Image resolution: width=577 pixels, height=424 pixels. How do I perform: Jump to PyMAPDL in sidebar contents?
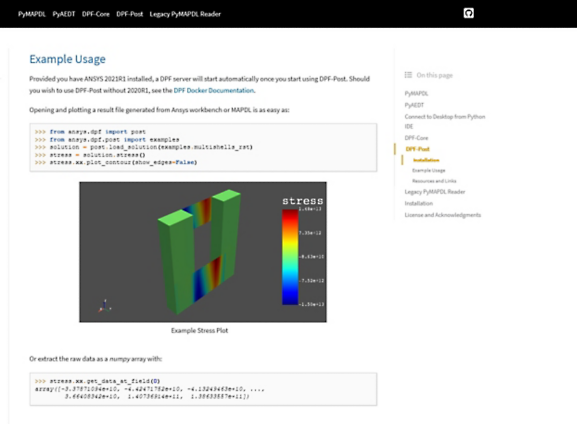point(416,93)
